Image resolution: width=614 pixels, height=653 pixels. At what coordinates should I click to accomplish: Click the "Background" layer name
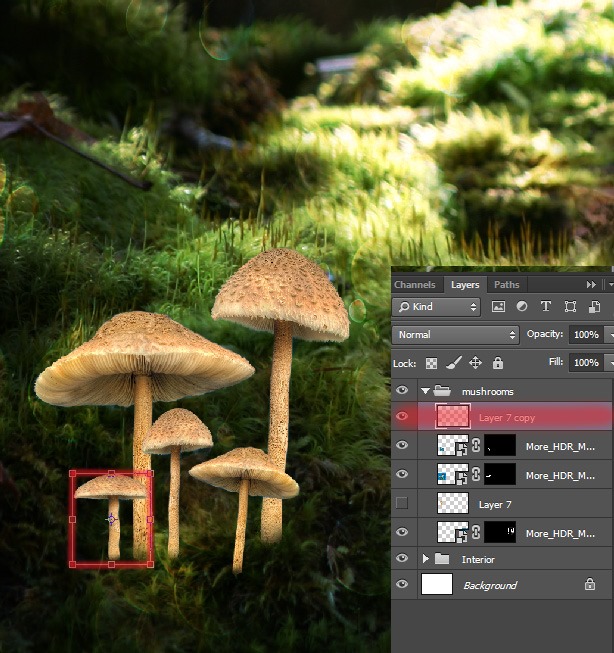click(x=490, y=586)
